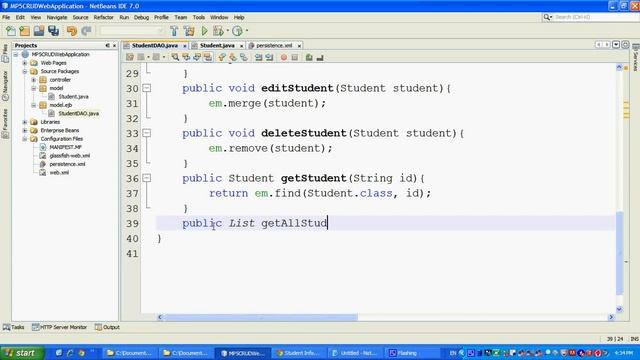Select persistence.xml in Configuration Files
640x360 pixels.
(x=67, y=164)
